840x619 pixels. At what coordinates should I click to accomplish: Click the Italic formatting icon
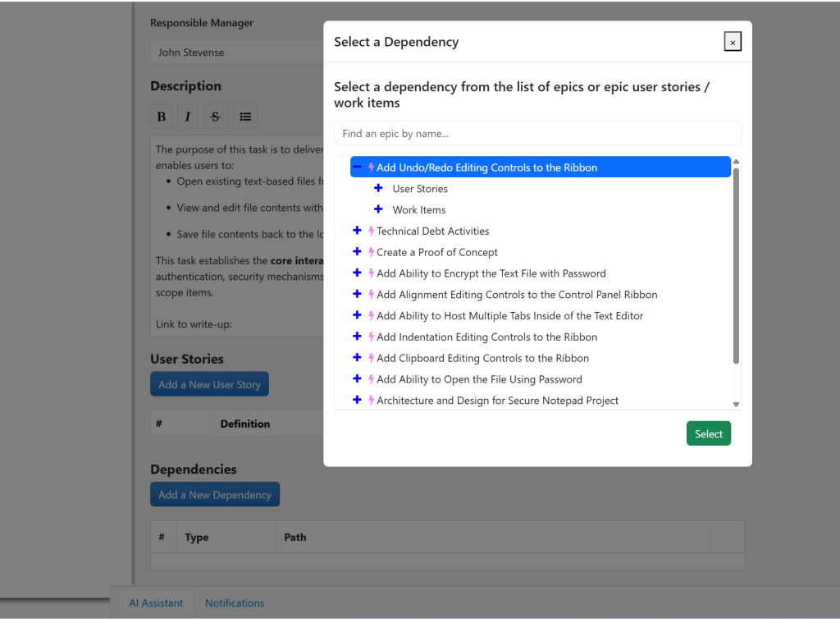pyautogui.click(x=188, y=117)
